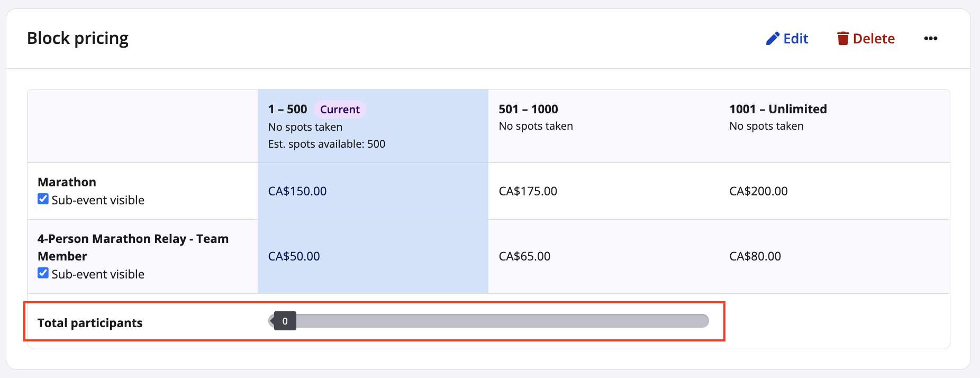Screen dimensions: 980x378
Task: Click the trash can icon beside Delete
Action: point(842,39)
